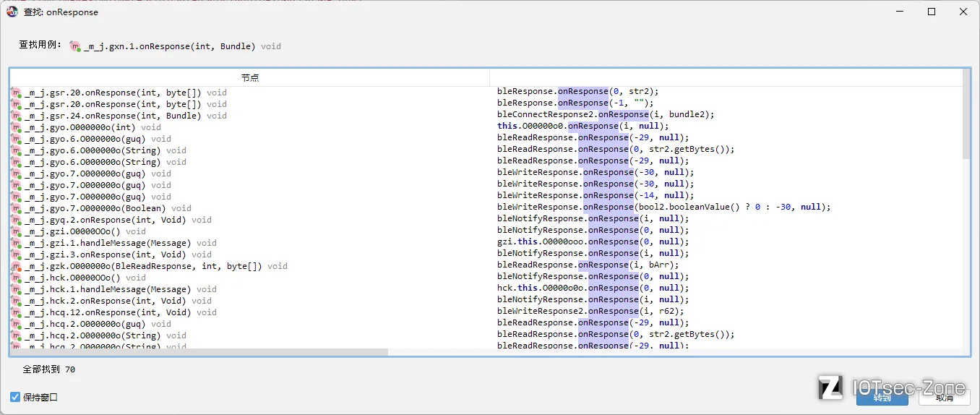Select code line bleConnectResponse2.onResponse(i, bundle2);
Screen dimensions: 980x415
(606, 115)
